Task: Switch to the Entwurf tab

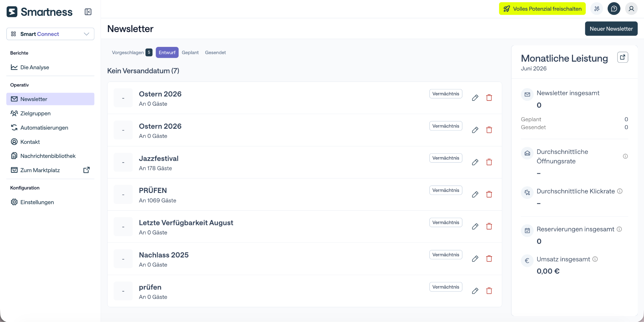Action: [x=167, y=53]
